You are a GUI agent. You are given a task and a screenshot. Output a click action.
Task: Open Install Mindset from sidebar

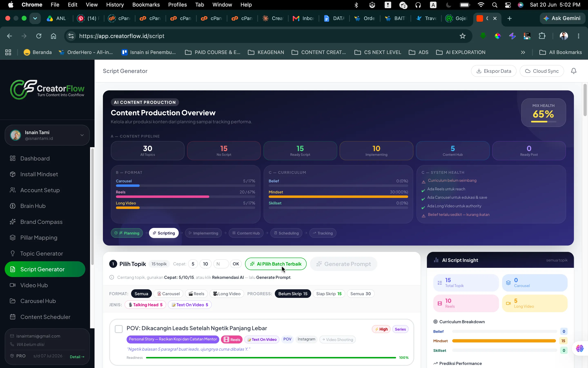pyautogui.click(x=39, y=174)
